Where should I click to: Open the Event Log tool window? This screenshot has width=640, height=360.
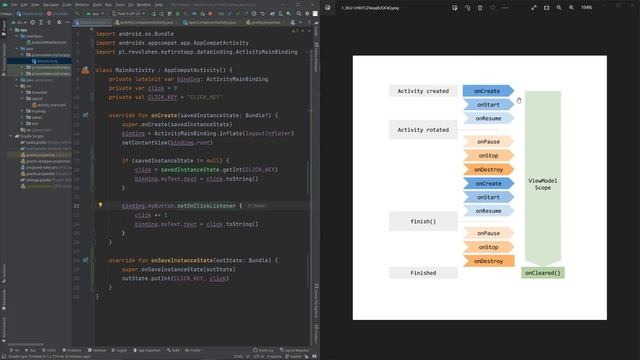coord(263,350)
